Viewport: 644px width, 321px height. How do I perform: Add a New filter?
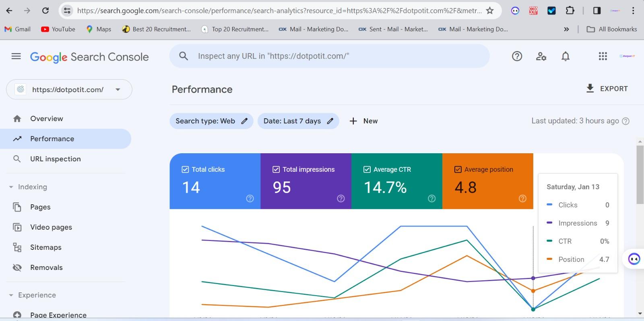(x=363, y=121)
